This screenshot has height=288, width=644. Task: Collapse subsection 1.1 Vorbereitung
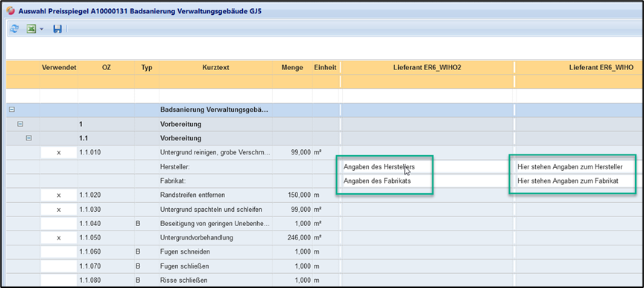click(29, 138)
